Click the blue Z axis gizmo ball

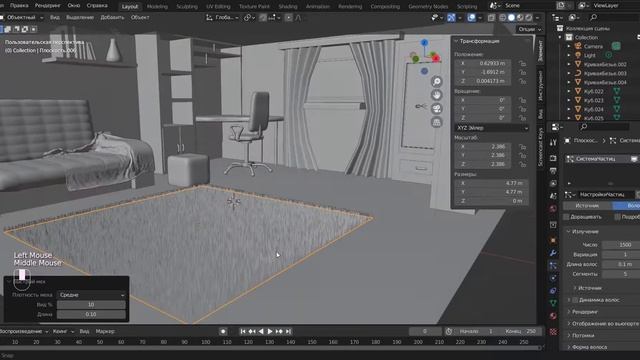[424, 43]
